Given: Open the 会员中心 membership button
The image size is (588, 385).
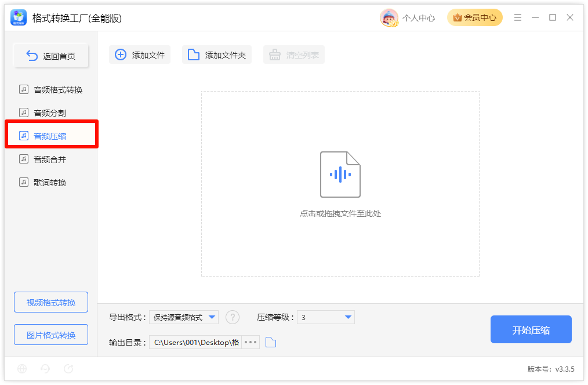Looking at the screenshot, I should click(475, 17).
